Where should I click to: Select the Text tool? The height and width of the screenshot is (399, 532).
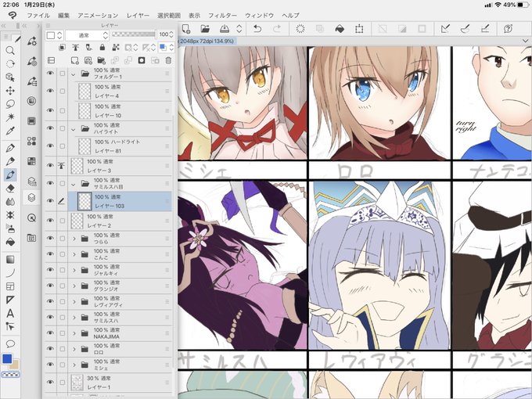pyautogui.click(x=10, y=313)
